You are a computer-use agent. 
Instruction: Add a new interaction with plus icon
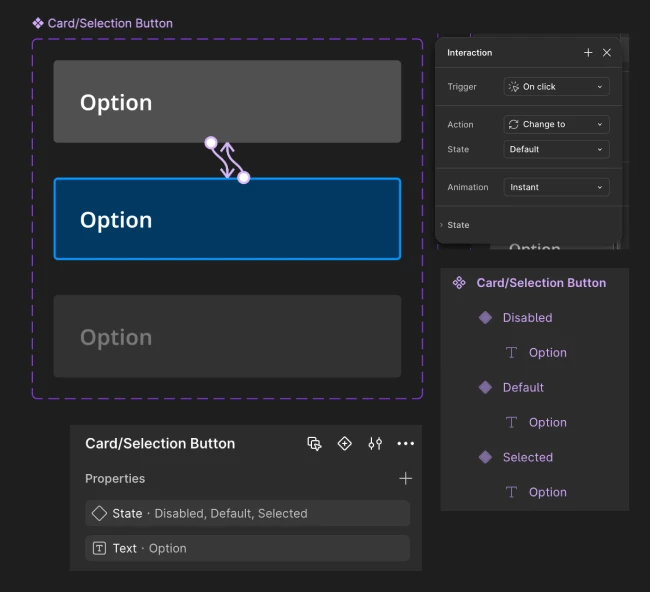pos(588,53)
